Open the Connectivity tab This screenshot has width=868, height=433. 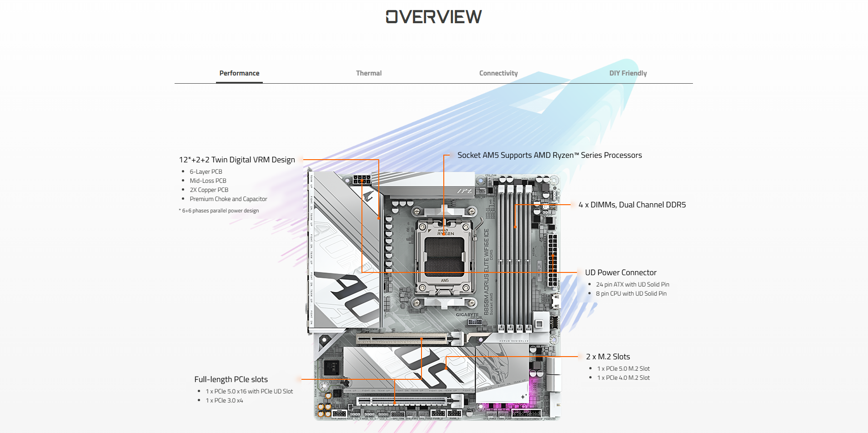[x=498, y=73]
